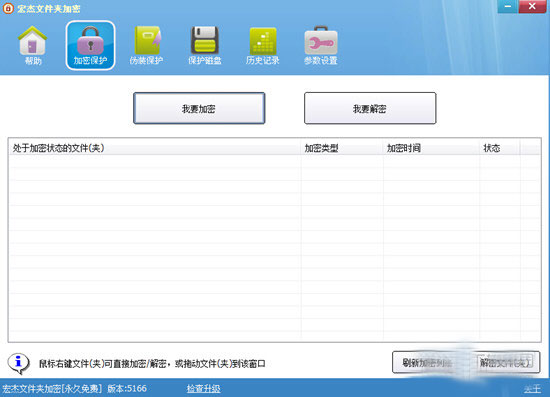The height and width of the screenshot is (397, 550).
Task: View the 历史记录 history icon
Action: pyautogui.click(x=263, y=46)
